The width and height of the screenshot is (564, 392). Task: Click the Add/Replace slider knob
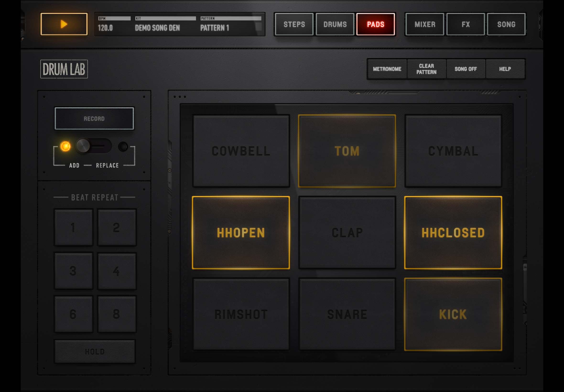coord(83,146)
